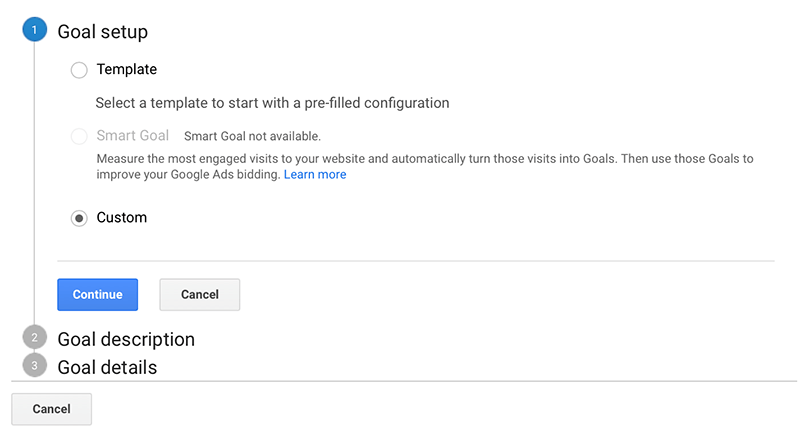Click the disabled Smart Goal radio button

point(79,136)
